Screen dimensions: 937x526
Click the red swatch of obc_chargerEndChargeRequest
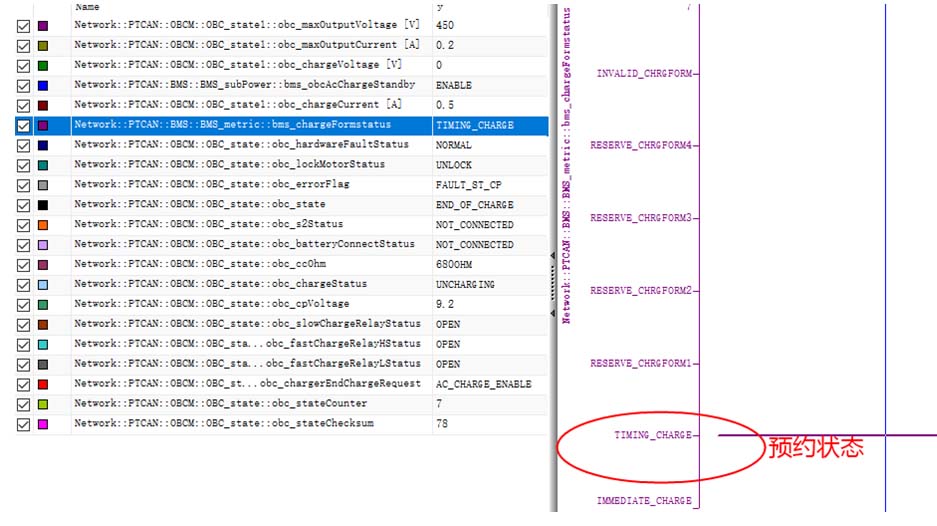42,384
